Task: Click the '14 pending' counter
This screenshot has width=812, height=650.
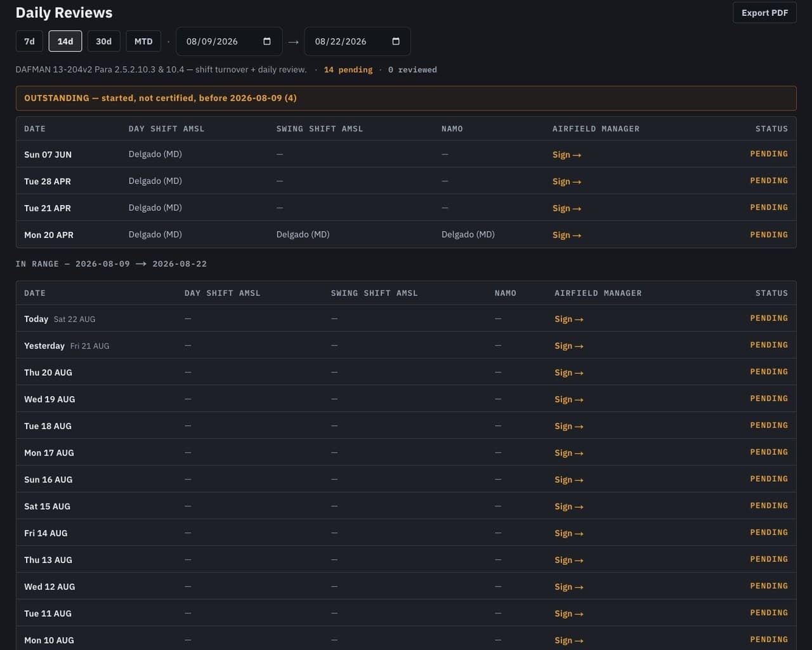Action: coord(348,70)
